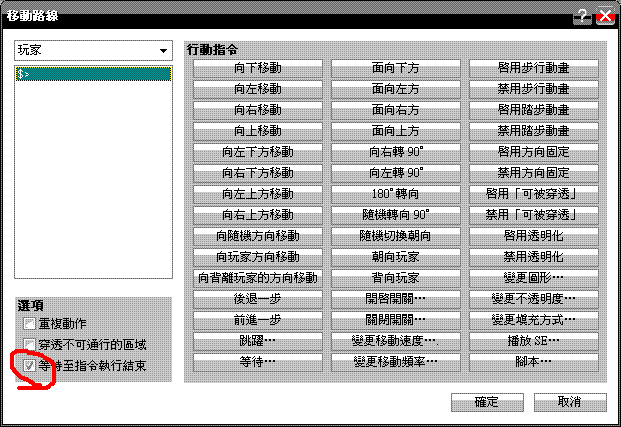Select 隨機切換朝向 command
The width and height of the screenshot is (621, 427).
pos(396,236)
